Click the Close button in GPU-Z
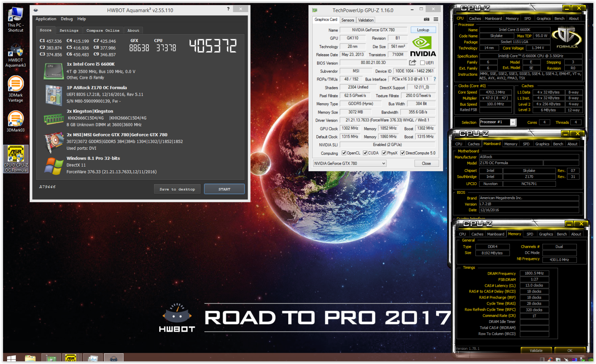This screenshot has height=364, width=596. click(x=426, y=163)
